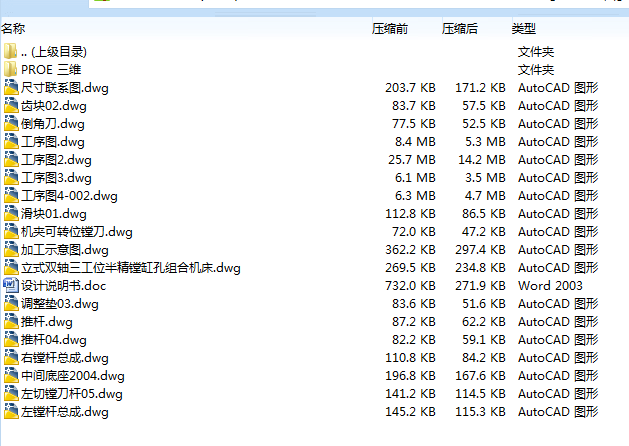Screen dimensions: 629x446
Task: Click the file icon beside 倒角刀.dwg
Action: 11,124
